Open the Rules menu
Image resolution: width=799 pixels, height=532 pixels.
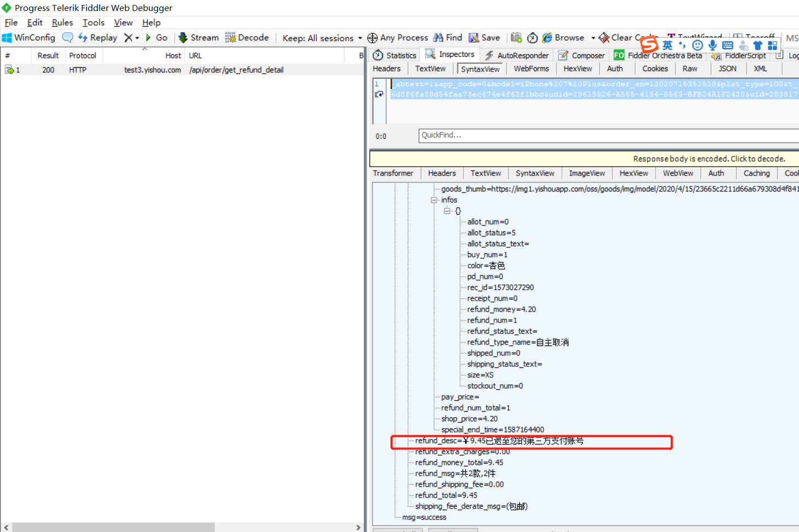(x=62, y=22)
